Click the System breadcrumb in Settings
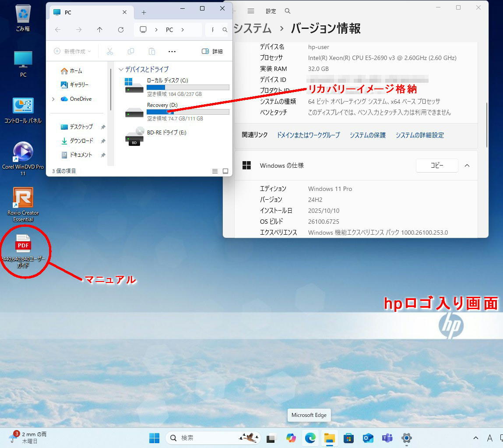 pos(253,28)
